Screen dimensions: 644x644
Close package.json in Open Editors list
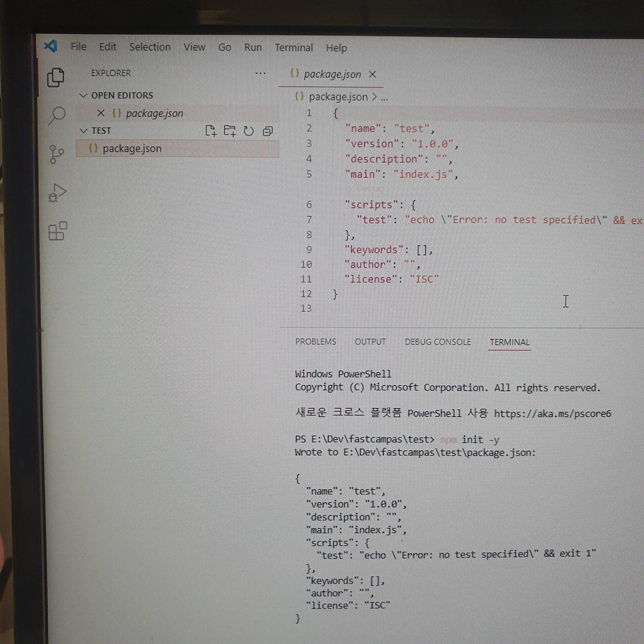101,113
